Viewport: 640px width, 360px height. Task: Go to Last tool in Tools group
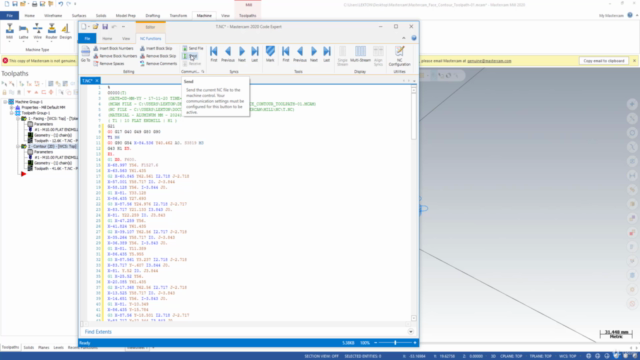[x=327, y=54]
